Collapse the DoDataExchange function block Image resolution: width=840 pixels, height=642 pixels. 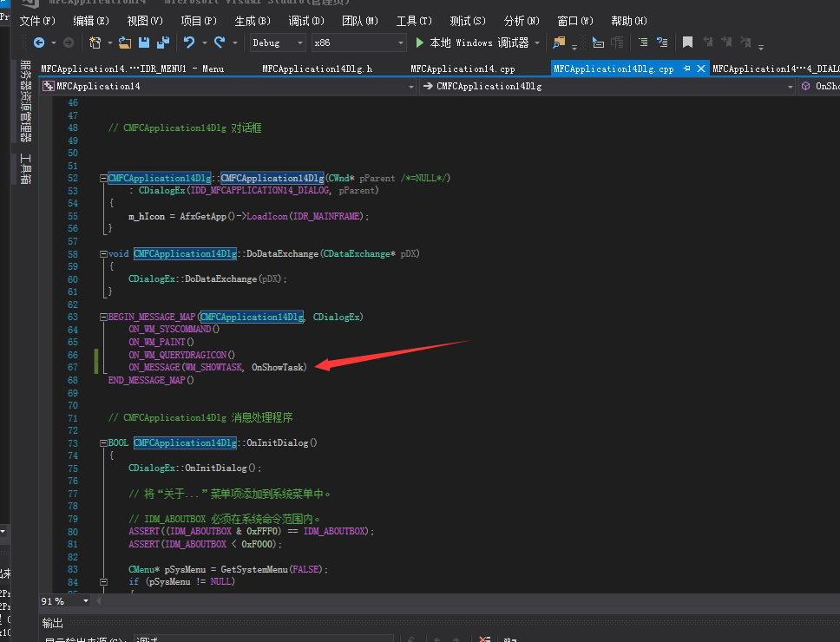click(x=103, y=254)
